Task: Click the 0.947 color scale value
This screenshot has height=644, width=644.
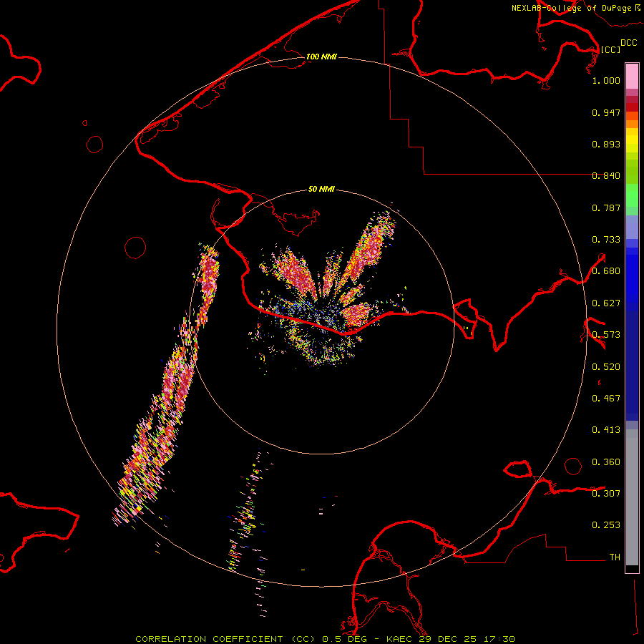Action: 606,112
